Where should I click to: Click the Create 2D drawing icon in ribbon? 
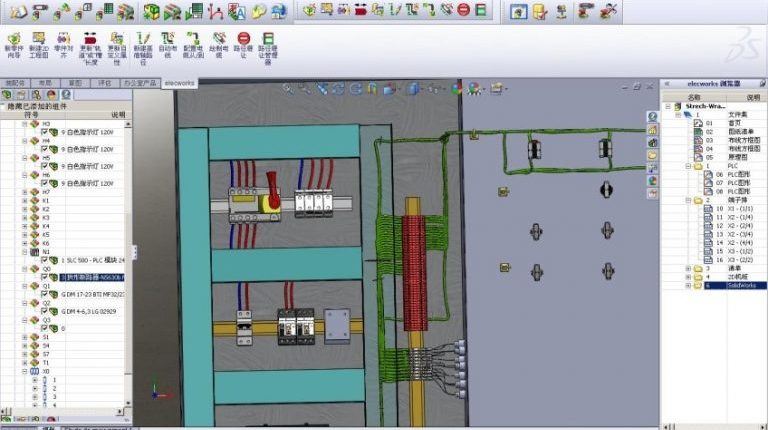coord(39,38)
